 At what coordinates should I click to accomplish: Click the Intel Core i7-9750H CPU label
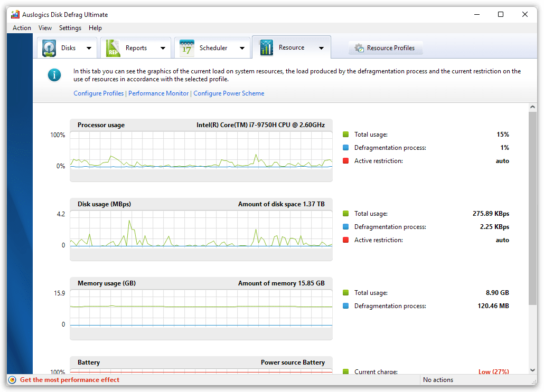(x=260, y=125)
